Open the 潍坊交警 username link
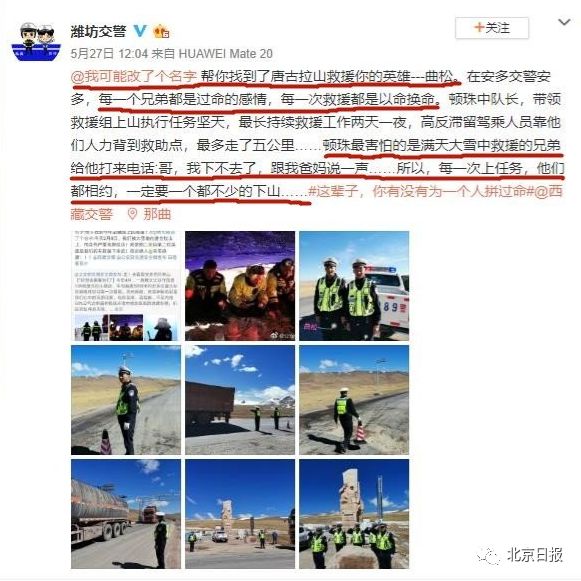This screenshot has height=581, width=581. pos(99,31)
